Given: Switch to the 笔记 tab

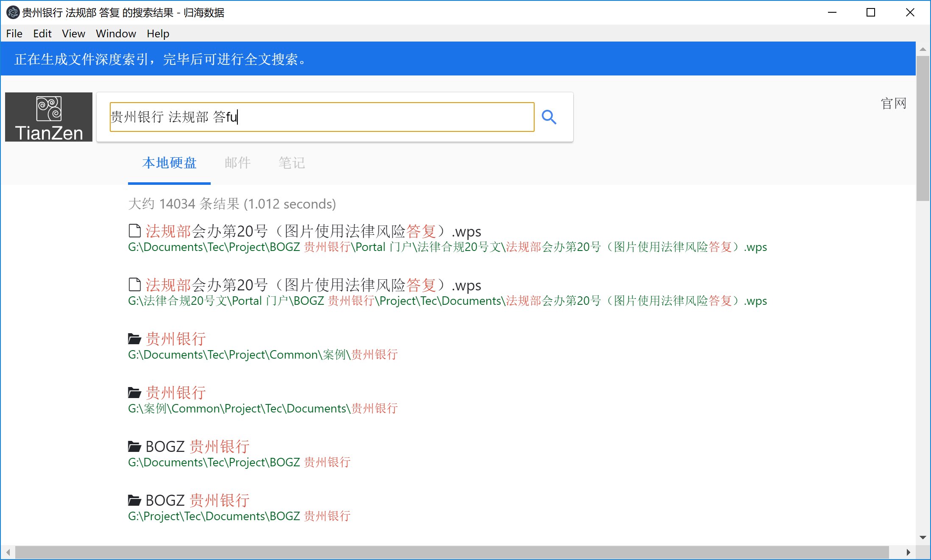Looking at the screenshot, I should click(292, 163).
